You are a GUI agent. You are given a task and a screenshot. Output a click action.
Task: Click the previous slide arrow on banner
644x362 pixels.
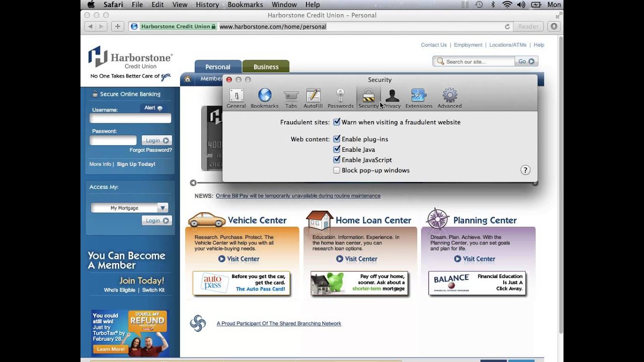click(x=193, y=183)
